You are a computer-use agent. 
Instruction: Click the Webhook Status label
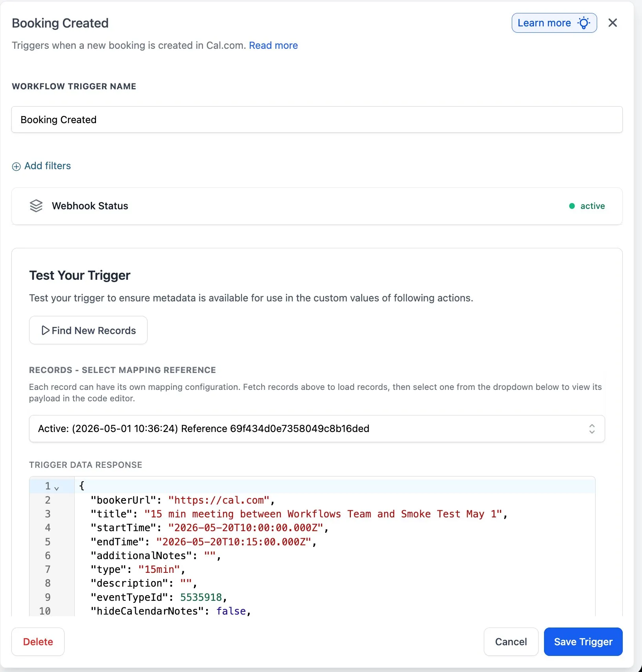(x=90, y=206)
